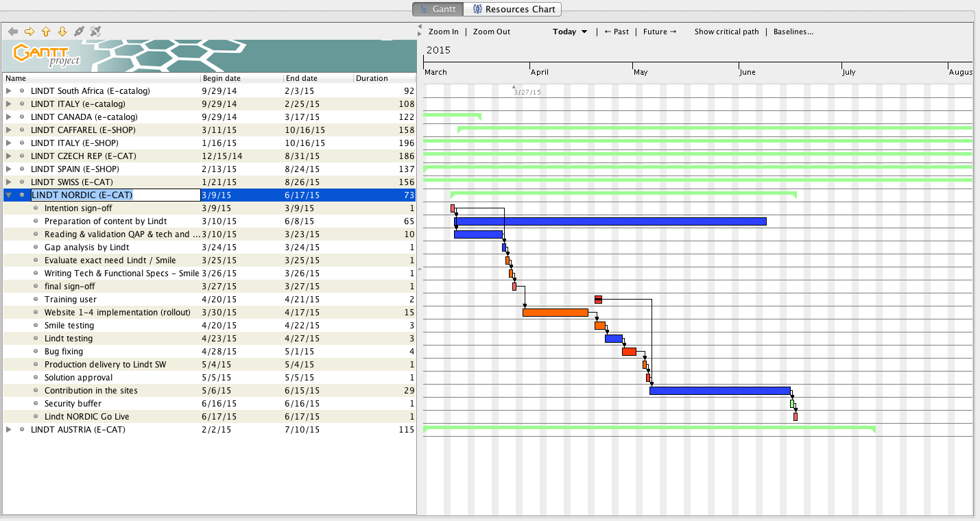The height and width of the screenshot is (521, 980).
Task: Sort by Duration column header
Action: [385, 78]
